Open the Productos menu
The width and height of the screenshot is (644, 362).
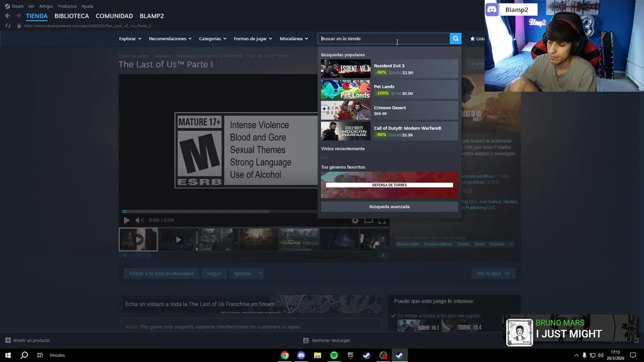(x=67, y=6)
